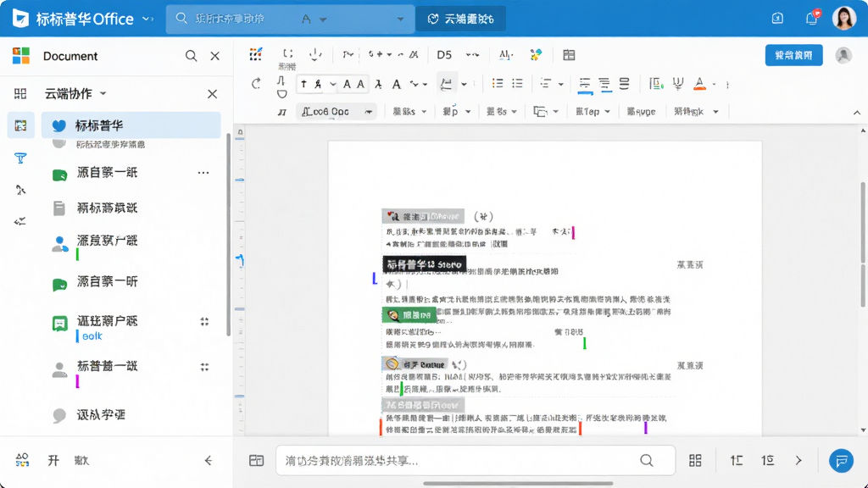The image size is (868, 488).
Task: Select the 标标普华 list item
Action: point(131,125)
